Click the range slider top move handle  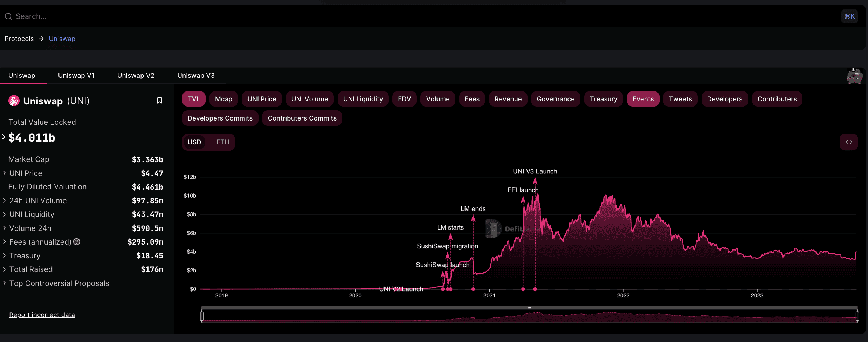530,308
